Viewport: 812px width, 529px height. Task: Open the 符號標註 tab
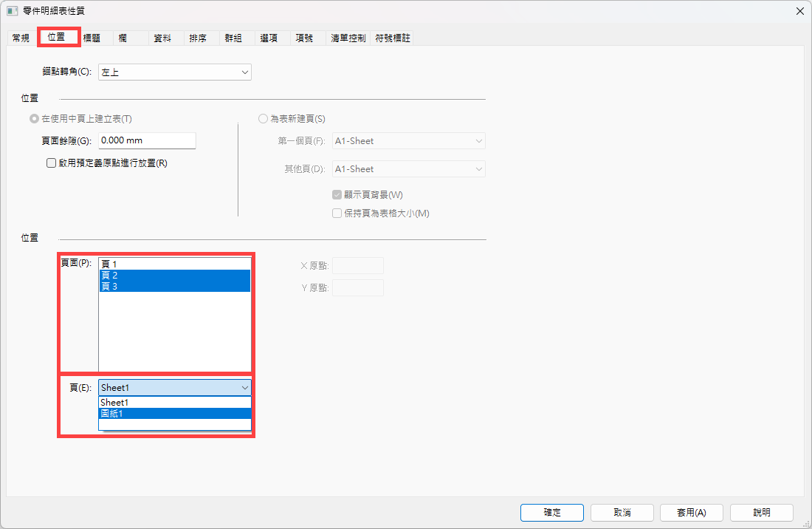point(393,38)
